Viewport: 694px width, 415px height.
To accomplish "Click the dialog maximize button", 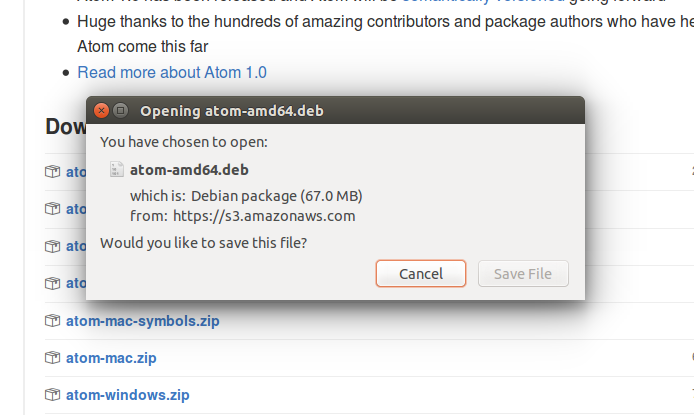I will tap(120, 110).
